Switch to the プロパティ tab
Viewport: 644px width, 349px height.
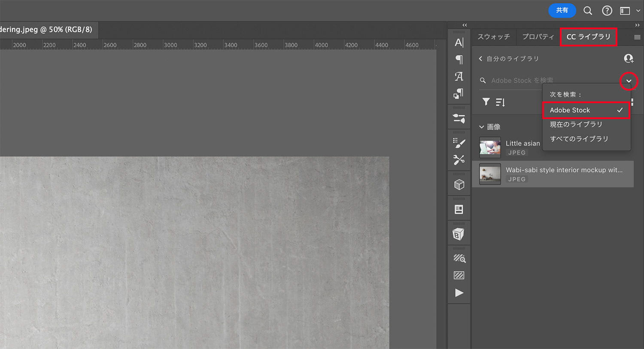click(x=538, y=37)
